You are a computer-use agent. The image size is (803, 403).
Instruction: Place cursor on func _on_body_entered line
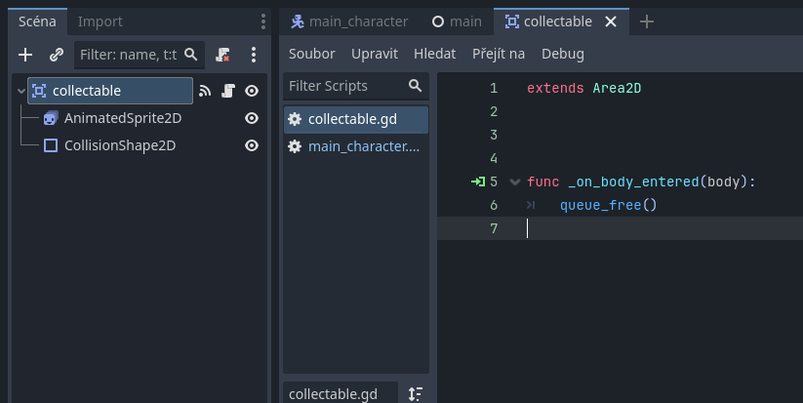(x=641, y=182)
